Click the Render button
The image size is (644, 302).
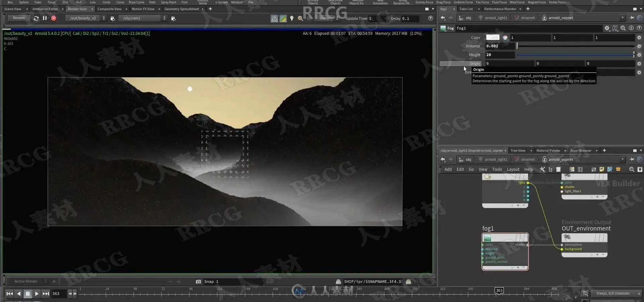(19, 18)
